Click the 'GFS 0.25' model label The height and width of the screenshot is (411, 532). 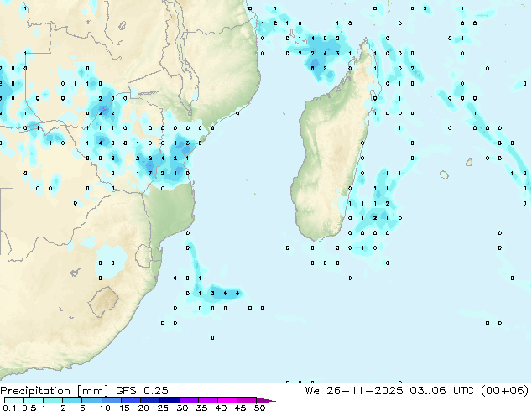142,391
